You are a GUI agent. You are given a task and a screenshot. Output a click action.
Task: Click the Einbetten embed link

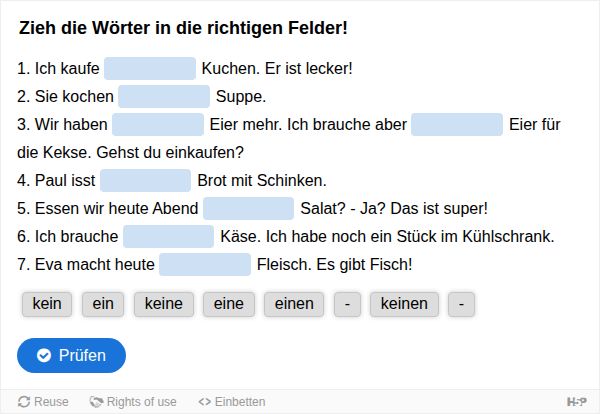[x=232, y=402]
